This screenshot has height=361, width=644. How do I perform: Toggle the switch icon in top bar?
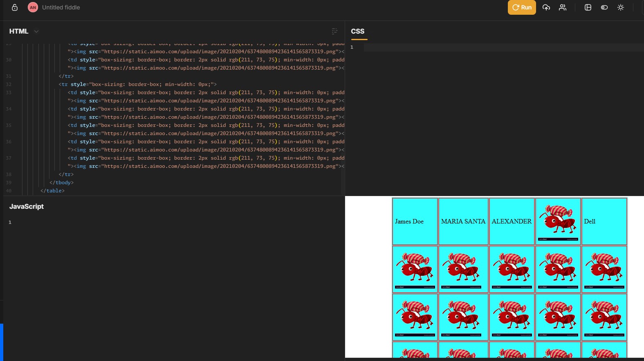click(x=604, y=7)
